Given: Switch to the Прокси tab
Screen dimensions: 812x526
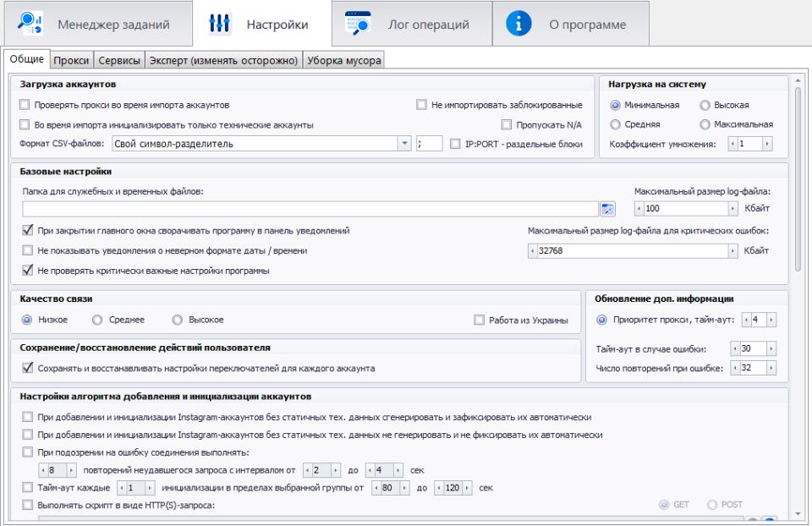Looking at the screenshot, I should coord(71,60).
